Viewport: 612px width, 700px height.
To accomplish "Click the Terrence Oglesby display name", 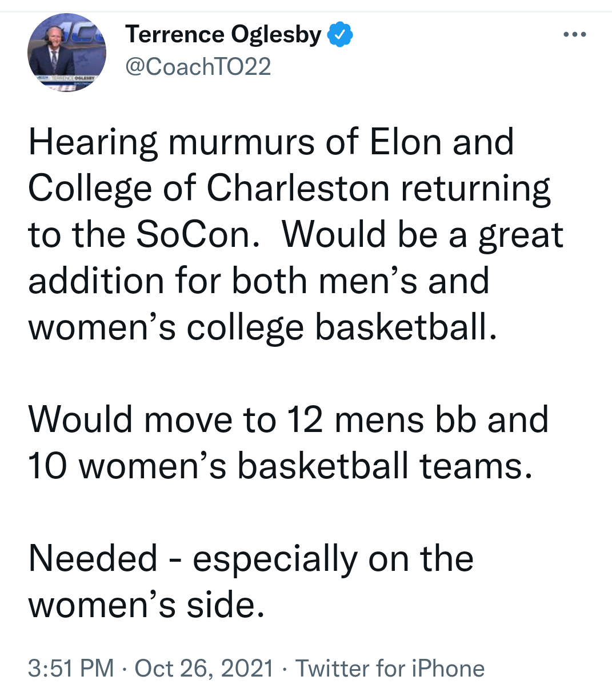I will coord(223,35).
